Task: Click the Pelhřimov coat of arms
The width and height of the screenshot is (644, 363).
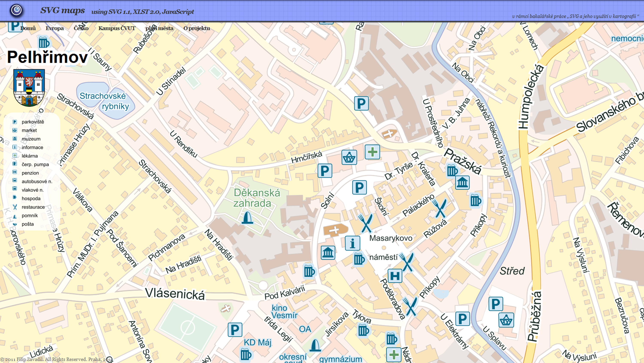Action: pyautogui.click(x=29, y=88)
